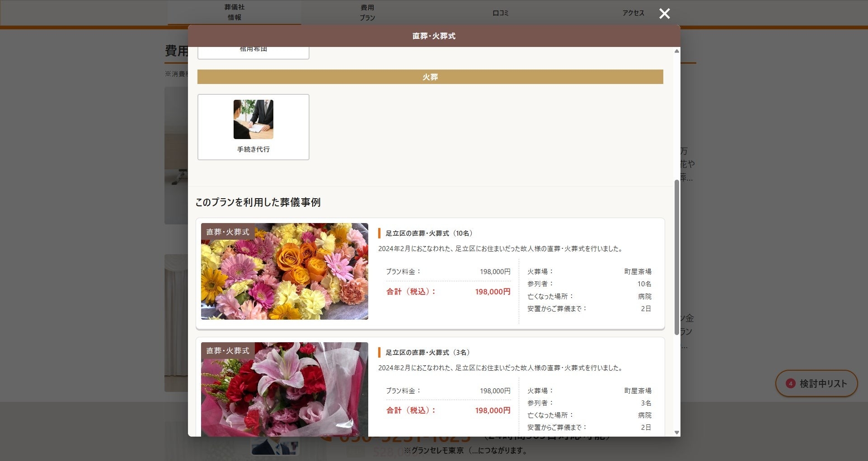View the red and lily bouquet case photo
The height and width of the screenshot is (461, 868).
(285, 389)
